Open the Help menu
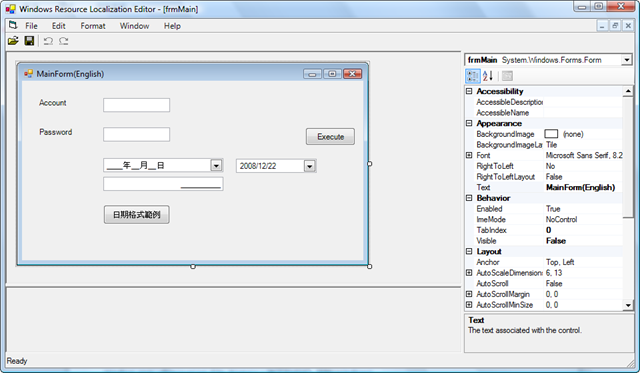This screenshot has height=373, width=640. (172, 26)
